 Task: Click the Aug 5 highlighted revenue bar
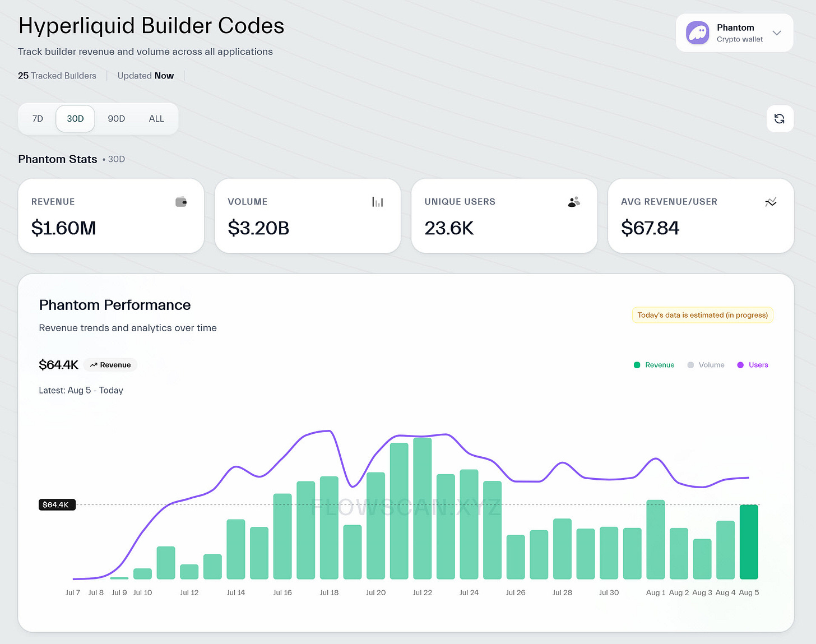[x=749, y=542]
